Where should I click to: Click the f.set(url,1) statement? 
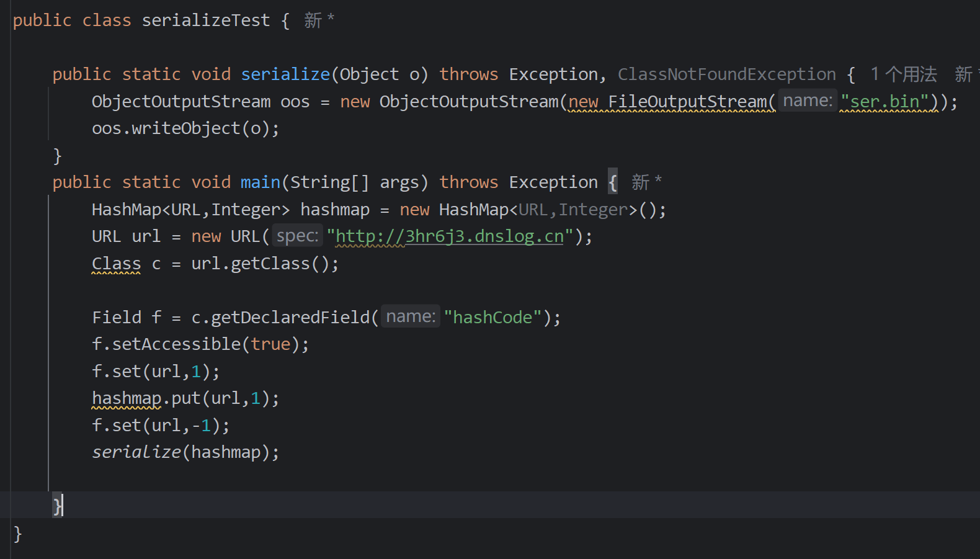[156, 372]
